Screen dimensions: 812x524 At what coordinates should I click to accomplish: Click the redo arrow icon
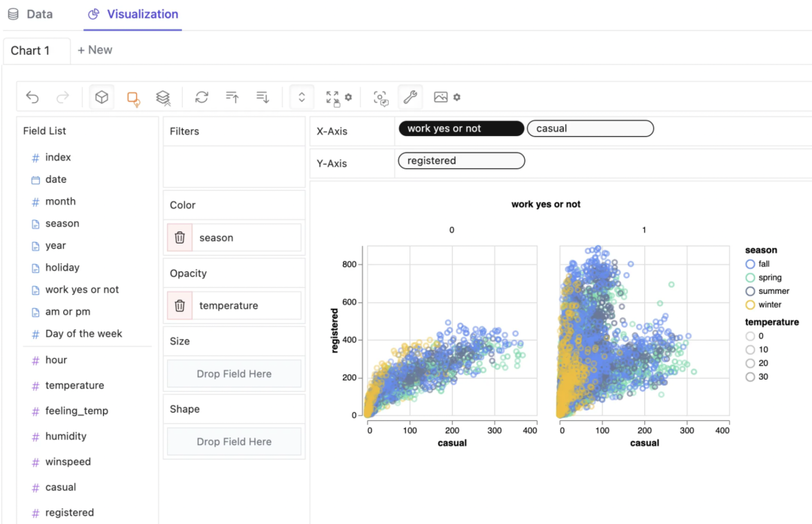(62, 97)
